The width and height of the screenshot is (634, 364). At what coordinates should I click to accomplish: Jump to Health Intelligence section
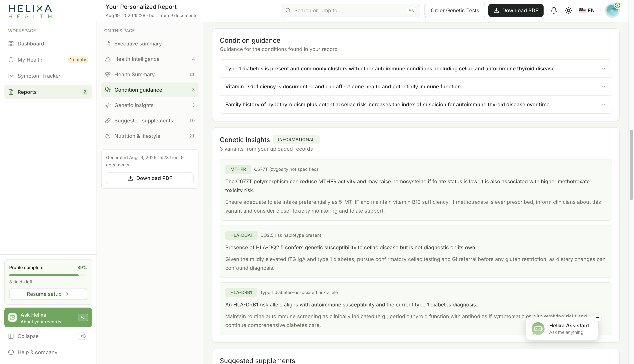tap(150, 59)
